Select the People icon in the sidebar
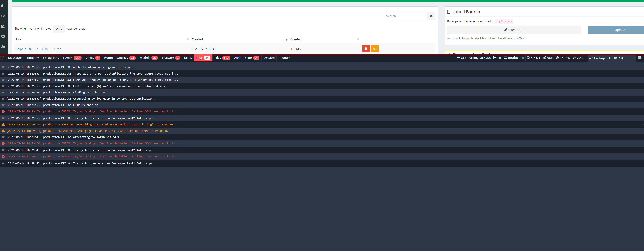644x251 pixels. (x=3, y=36)
